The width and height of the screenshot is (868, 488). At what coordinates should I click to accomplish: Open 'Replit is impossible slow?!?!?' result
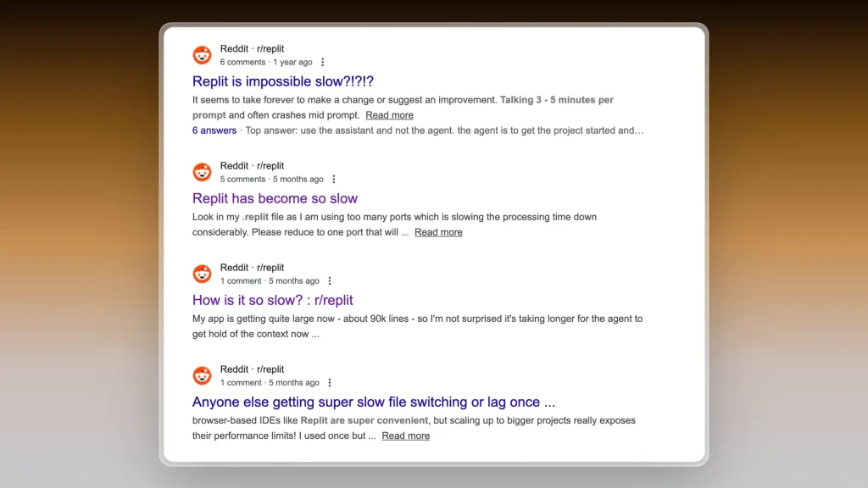(x=283, y=81)
